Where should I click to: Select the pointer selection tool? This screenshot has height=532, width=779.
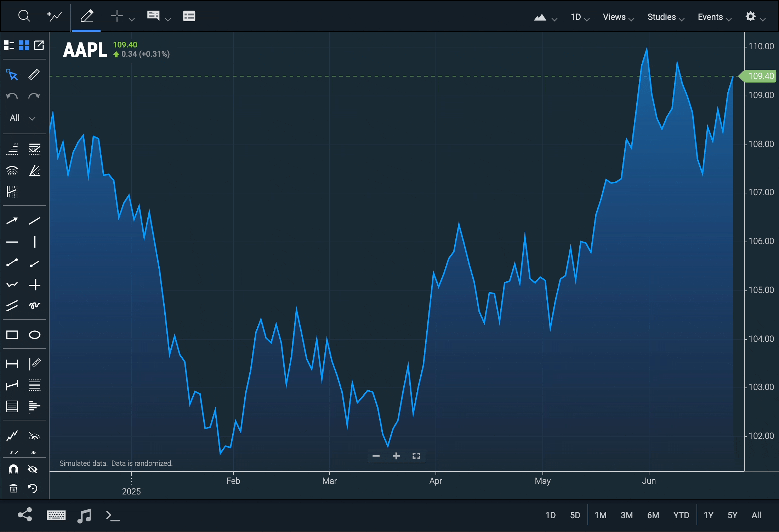click(12, 75)
